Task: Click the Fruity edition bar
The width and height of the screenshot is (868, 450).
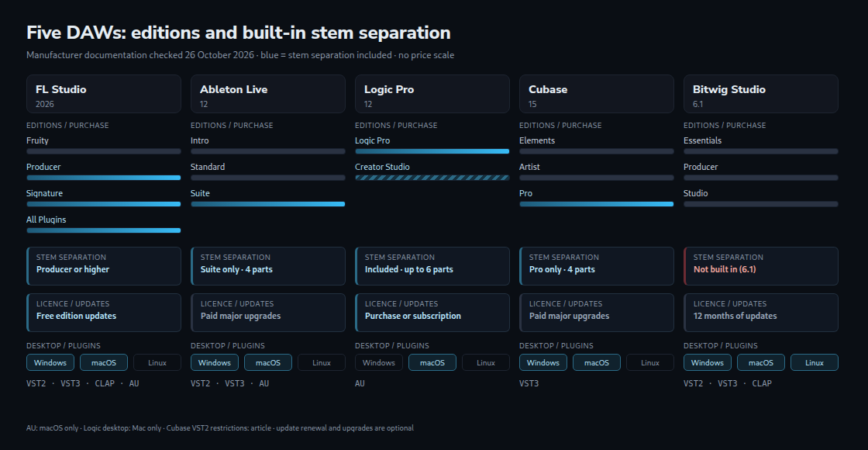Action: (104, 151)
